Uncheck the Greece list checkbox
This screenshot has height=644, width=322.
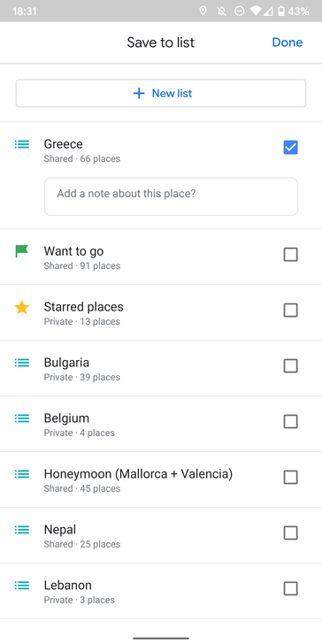click(291, 148)
